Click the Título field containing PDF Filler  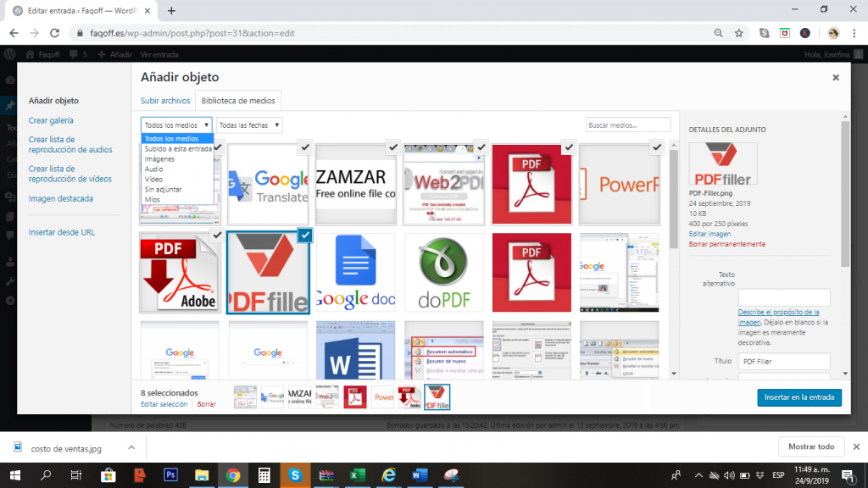(784, 361)
